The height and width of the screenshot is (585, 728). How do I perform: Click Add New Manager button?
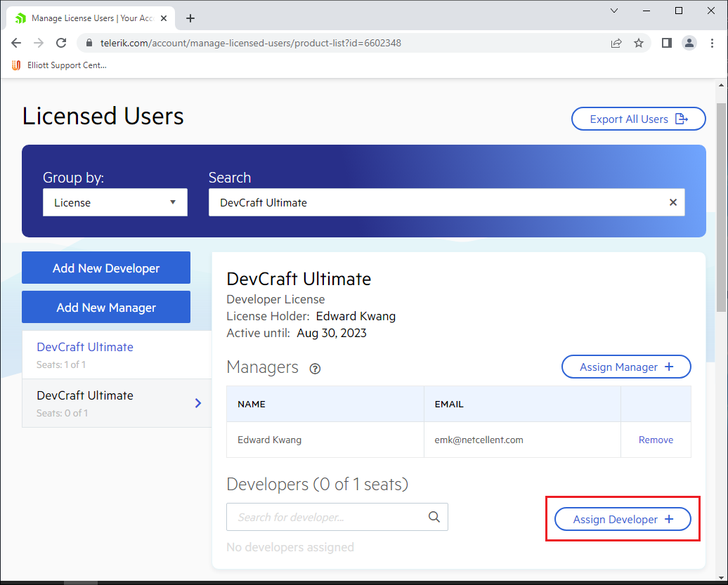click(x=106, y=307)
